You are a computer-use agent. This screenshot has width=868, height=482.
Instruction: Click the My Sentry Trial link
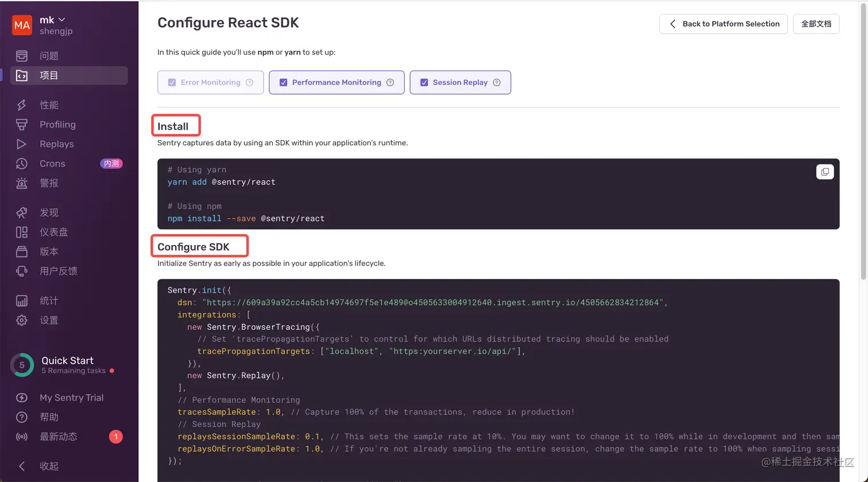[x=72, y=398]
